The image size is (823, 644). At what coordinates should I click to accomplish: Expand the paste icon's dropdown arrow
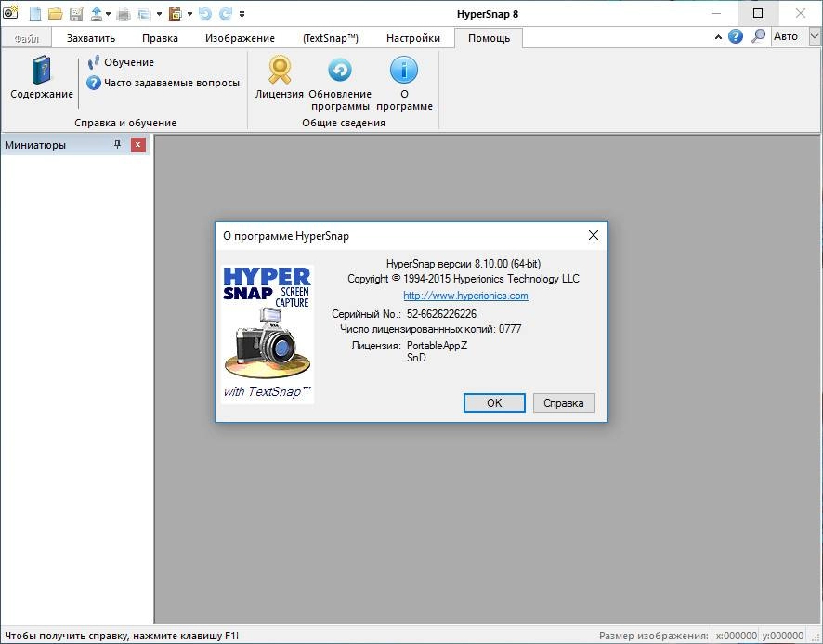[x=190, y=14]
